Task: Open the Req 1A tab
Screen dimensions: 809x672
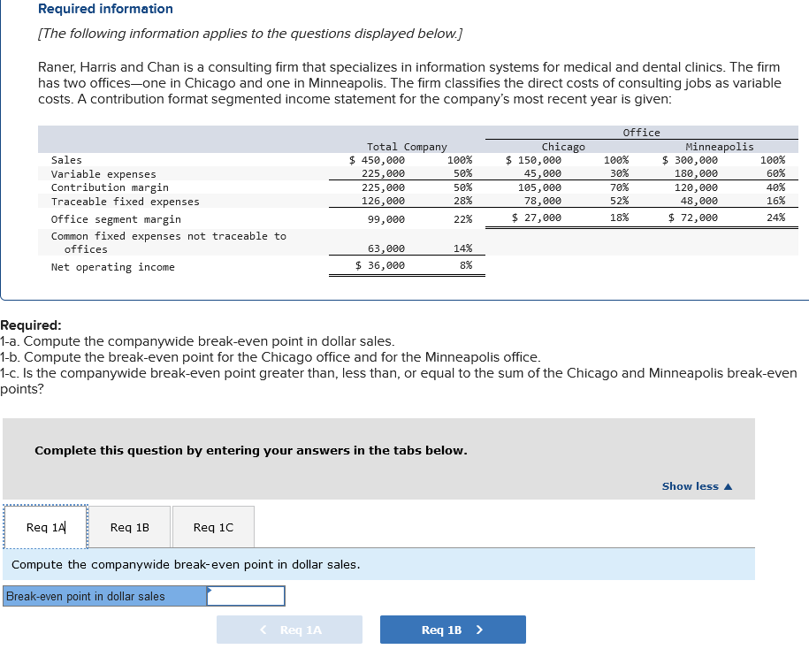Action: pyautogui.click(x=46, y=527)
